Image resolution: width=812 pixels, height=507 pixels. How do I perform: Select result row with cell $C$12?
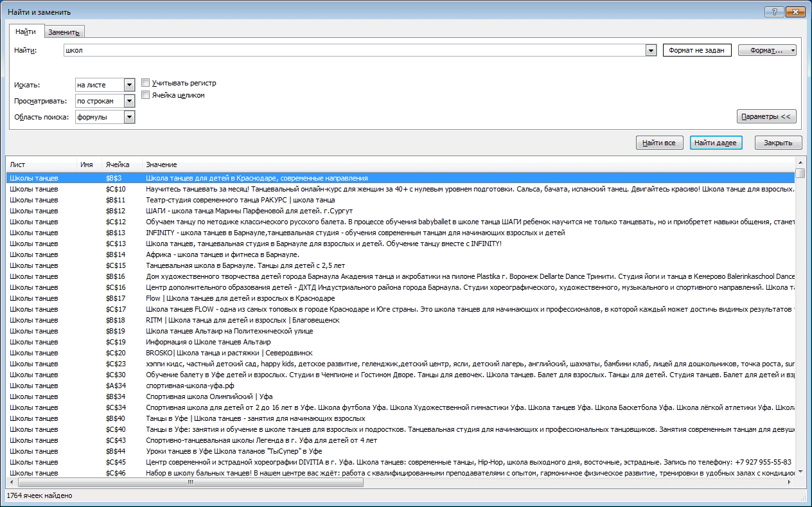tap(400, 222)
